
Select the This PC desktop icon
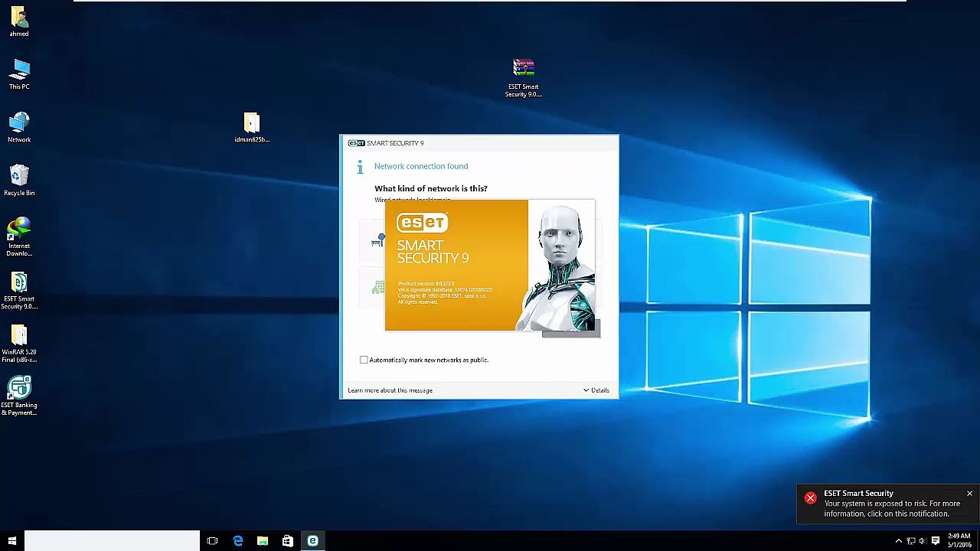19,74
